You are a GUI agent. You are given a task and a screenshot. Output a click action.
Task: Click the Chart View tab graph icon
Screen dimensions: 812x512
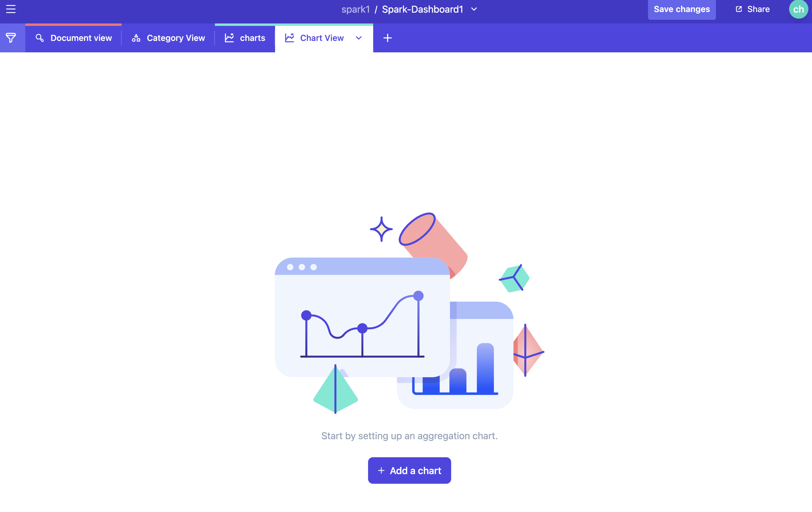pyautogui.click(x=289, y=38)
